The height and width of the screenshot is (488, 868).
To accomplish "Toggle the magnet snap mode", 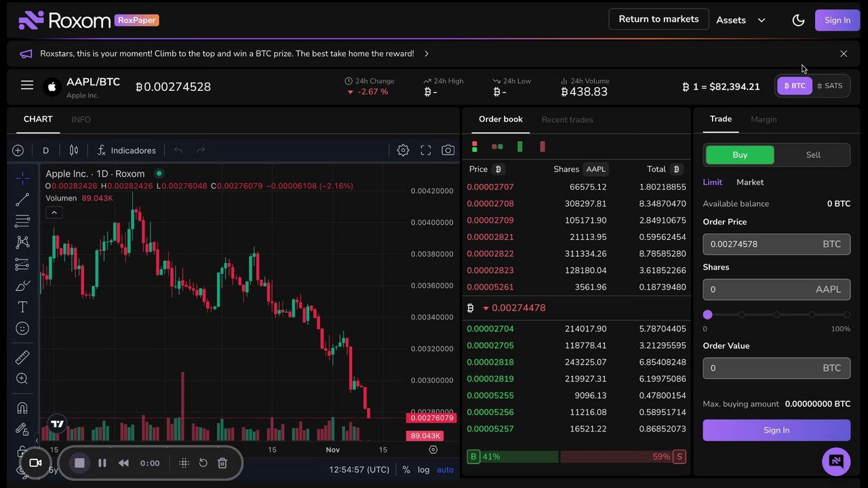I will click(22, 407).
